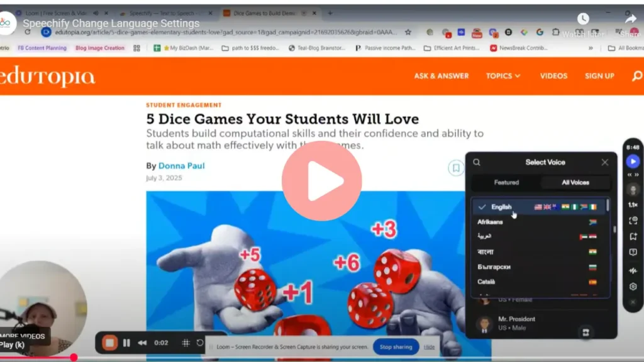
Task: Open the Blog Image Creation bookmark
Action: (100, 48)
